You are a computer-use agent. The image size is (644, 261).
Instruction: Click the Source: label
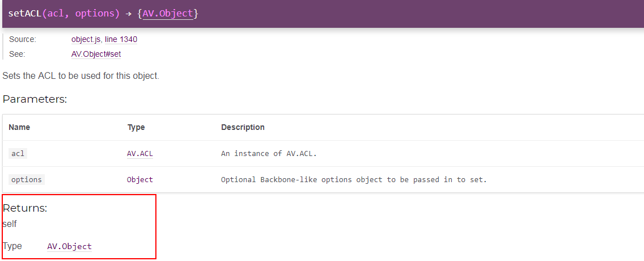pyautogui.click(x=23, y=40)
